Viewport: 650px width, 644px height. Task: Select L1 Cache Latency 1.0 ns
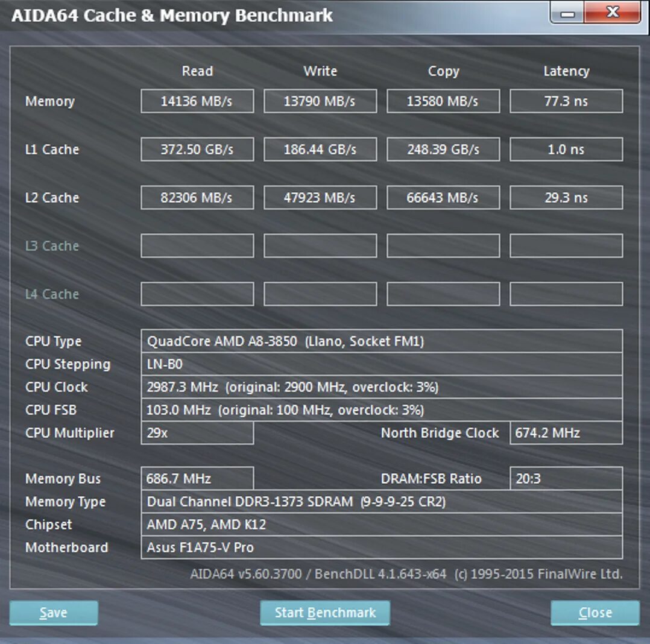point(566,150)
